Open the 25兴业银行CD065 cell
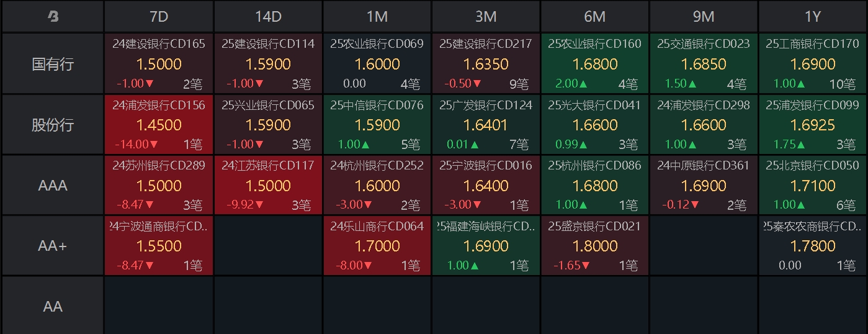Viewport: 868px width, 334px height. coord(268,124)
